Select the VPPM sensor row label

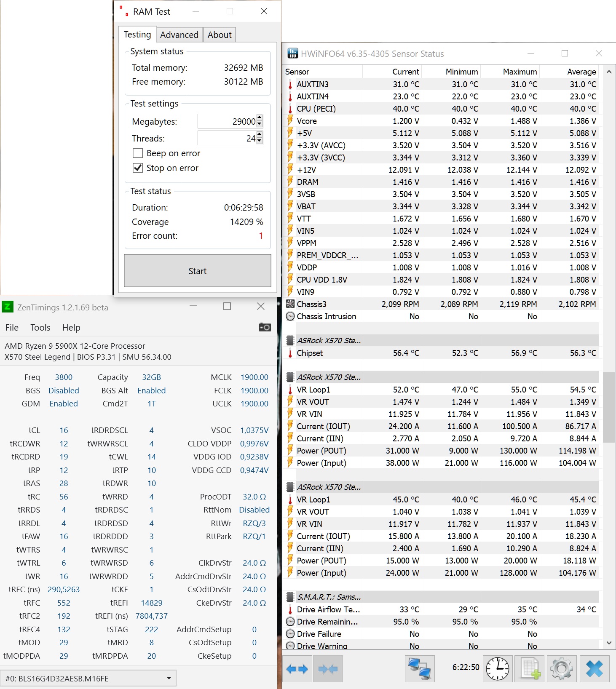pos(306,243)
